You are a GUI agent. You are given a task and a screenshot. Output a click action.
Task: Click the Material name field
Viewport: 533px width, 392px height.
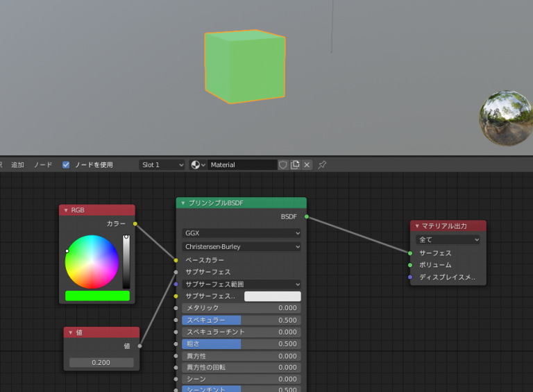[x=242, y=165]
